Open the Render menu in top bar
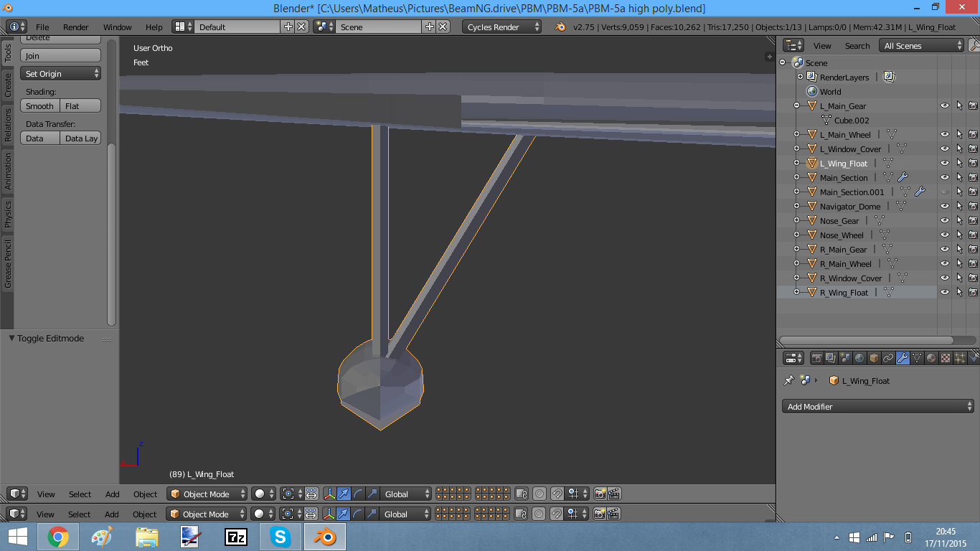This screenshot has height=551, width=980. pos(75,27)
